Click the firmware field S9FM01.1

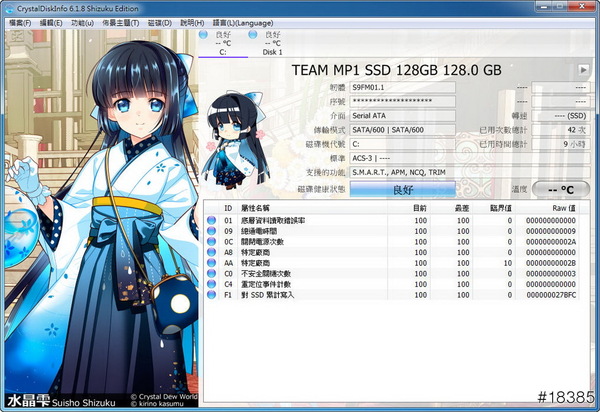402,88
